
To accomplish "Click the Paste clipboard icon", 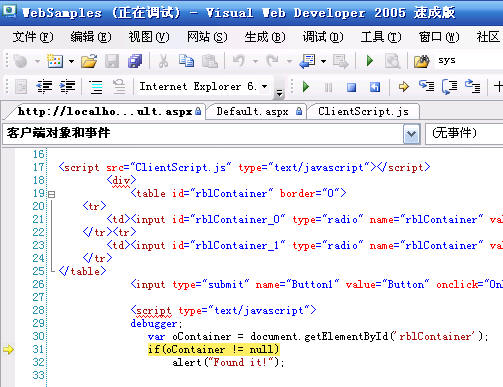I will click(210, 61).
